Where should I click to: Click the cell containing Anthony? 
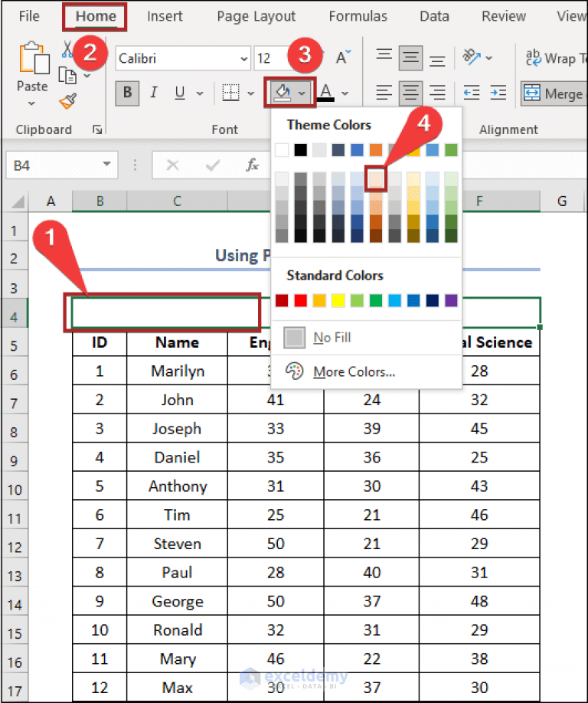click(177, 486)
